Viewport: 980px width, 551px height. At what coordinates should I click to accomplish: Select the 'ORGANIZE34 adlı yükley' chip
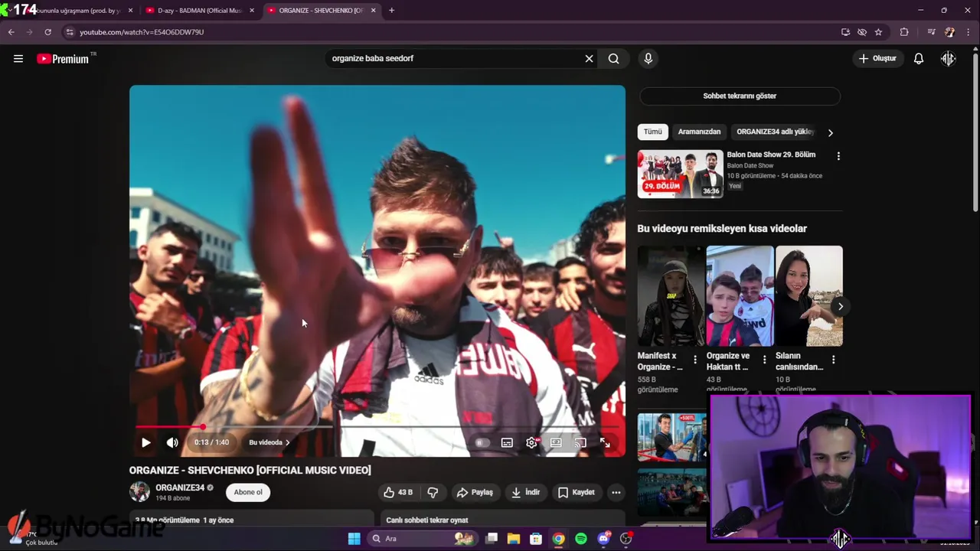pos(775,132)
